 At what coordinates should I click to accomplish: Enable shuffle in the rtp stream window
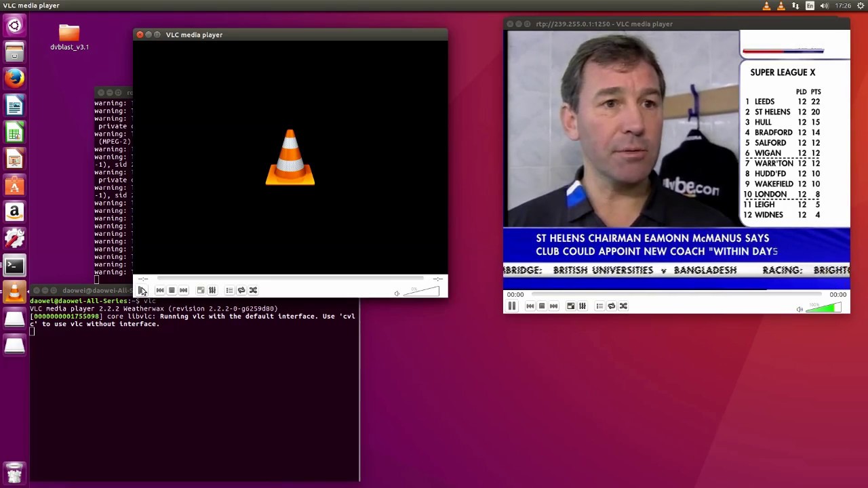(x=623, y=306)
